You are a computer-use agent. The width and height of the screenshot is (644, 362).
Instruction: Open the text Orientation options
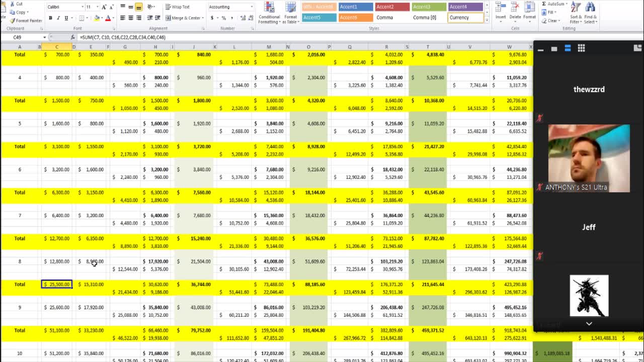tap(151, 7)
